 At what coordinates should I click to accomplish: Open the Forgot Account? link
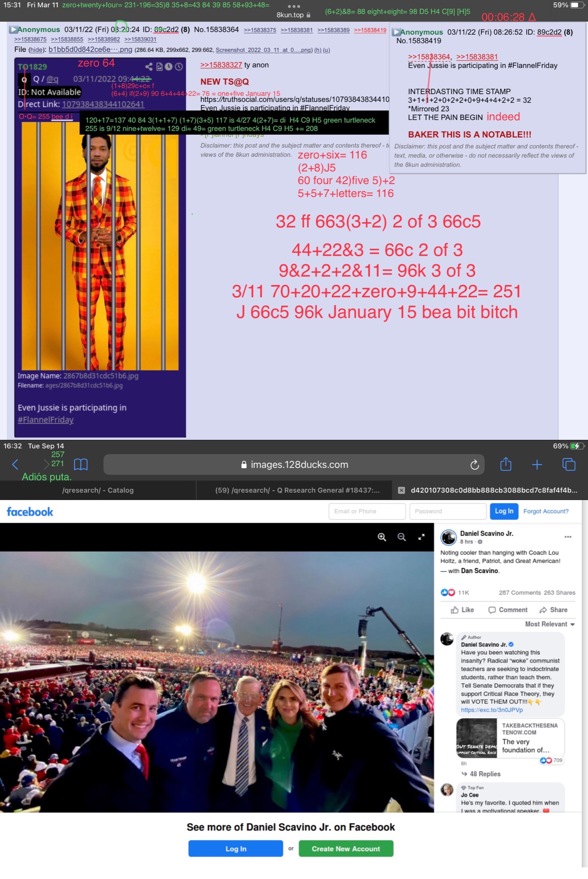tap(546, 511)
